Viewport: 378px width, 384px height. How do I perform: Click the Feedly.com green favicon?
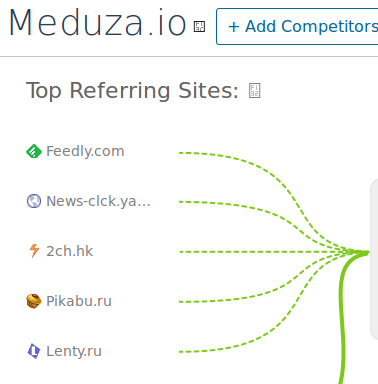pyautogui.click(x=34, y=151)
